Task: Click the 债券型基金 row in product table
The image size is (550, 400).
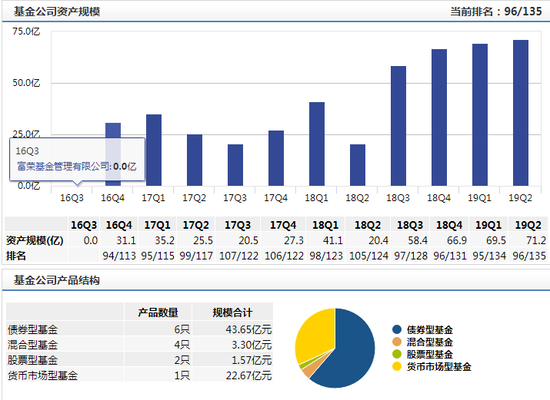Action: (140, 329)
